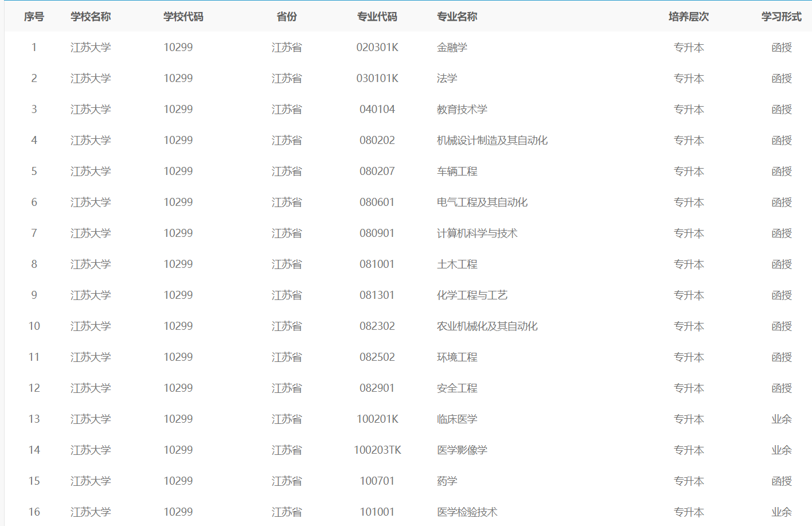Click major code 080901
Viewport: 812px width, 526px height.
377,233
